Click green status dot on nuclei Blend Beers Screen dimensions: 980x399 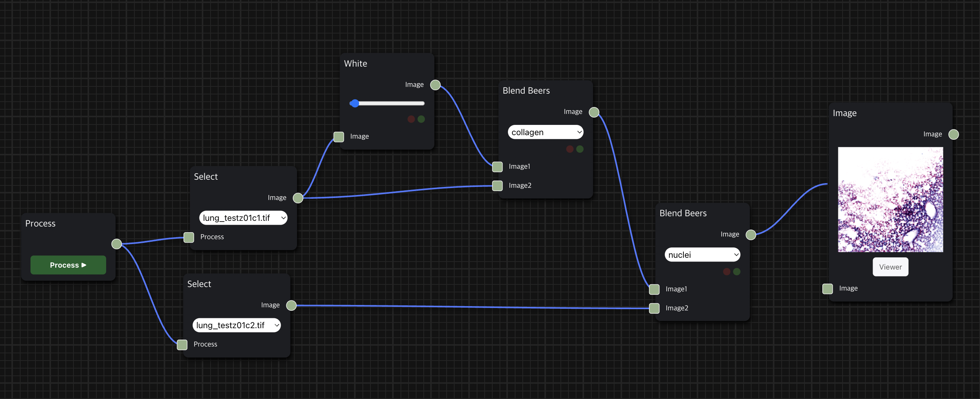pyautogui.click(x=737, y=271)
